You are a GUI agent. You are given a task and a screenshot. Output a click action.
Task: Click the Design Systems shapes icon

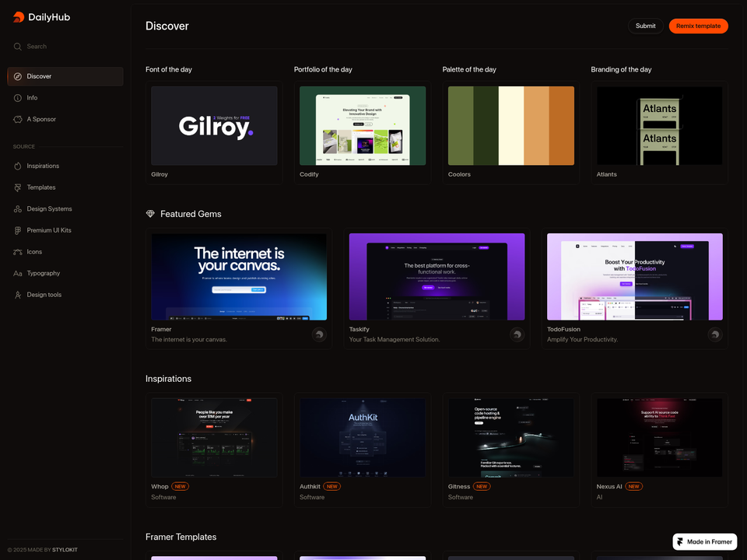pyautogui.click(x=18, y=208)
